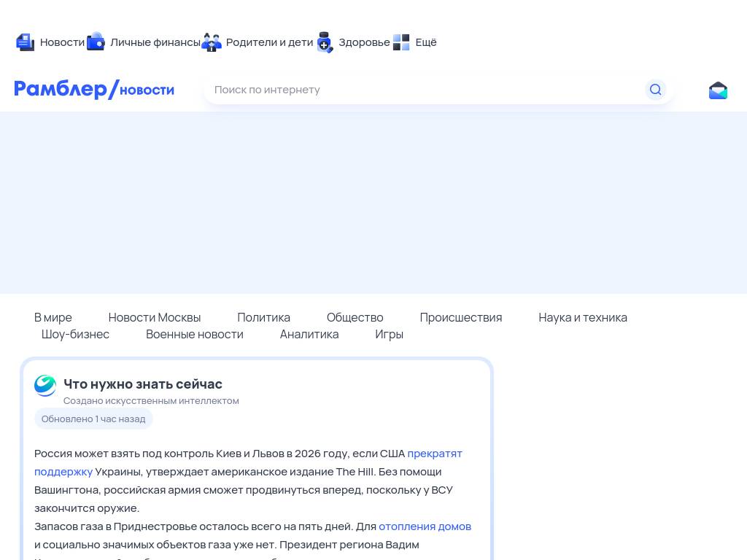Click the Личные финансы wallet icon

click(96, 42)
